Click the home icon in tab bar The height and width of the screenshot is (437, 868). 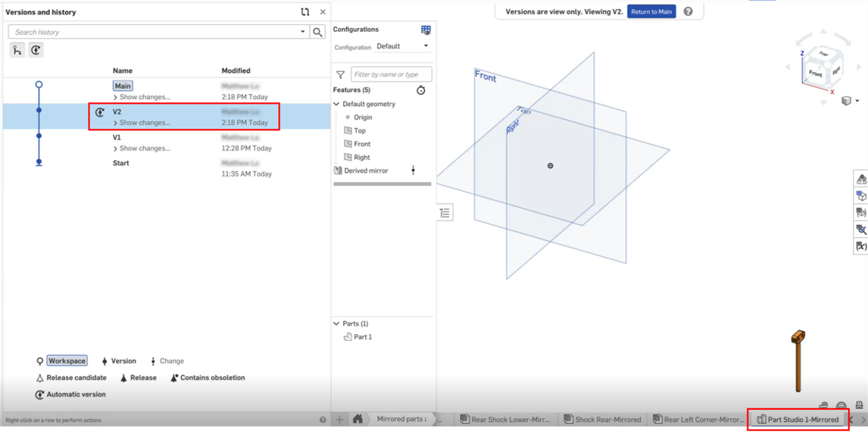[358, 419]
